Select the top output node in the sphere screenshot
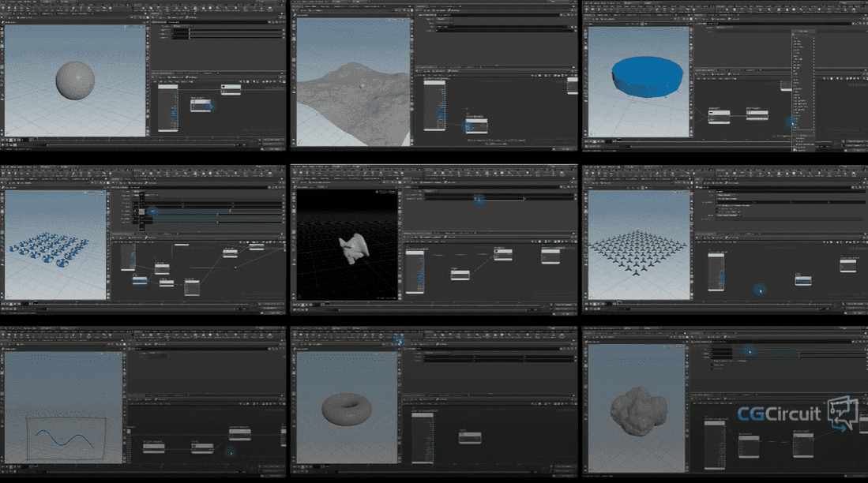 coord(231,88)
